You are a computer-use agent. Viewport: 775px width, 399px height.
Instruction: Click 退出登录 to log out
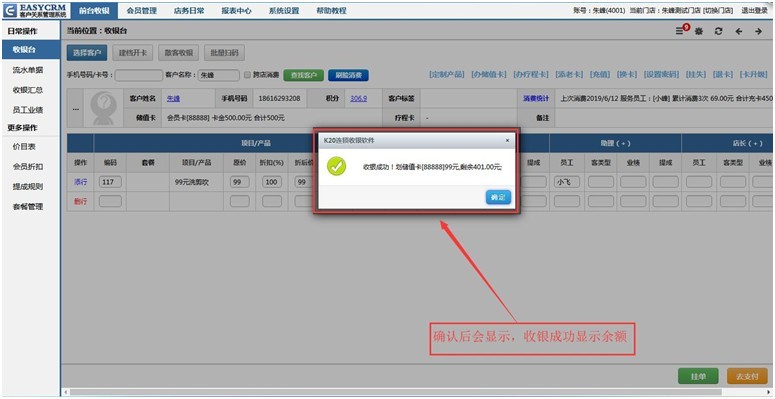point(754,10)
